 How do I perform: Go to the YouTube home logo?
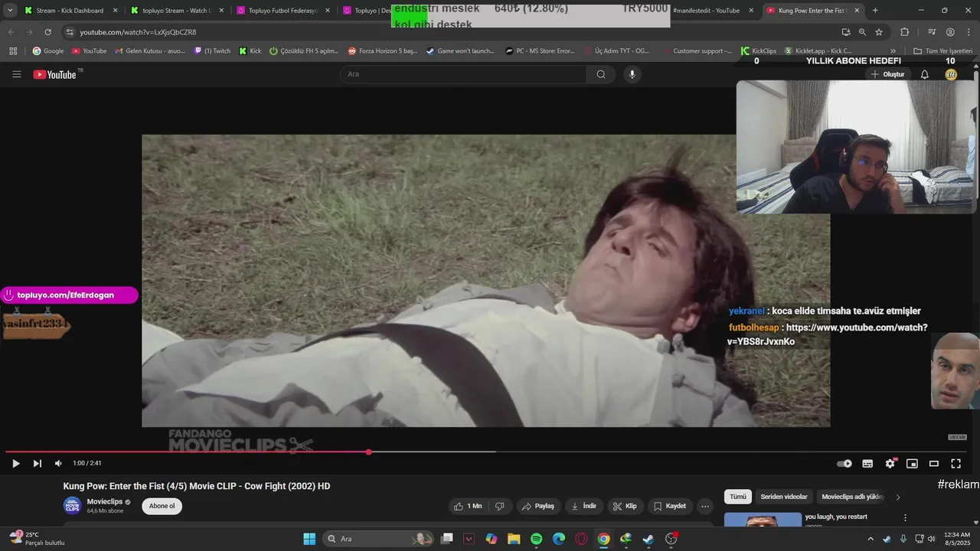tap(55, 74)
